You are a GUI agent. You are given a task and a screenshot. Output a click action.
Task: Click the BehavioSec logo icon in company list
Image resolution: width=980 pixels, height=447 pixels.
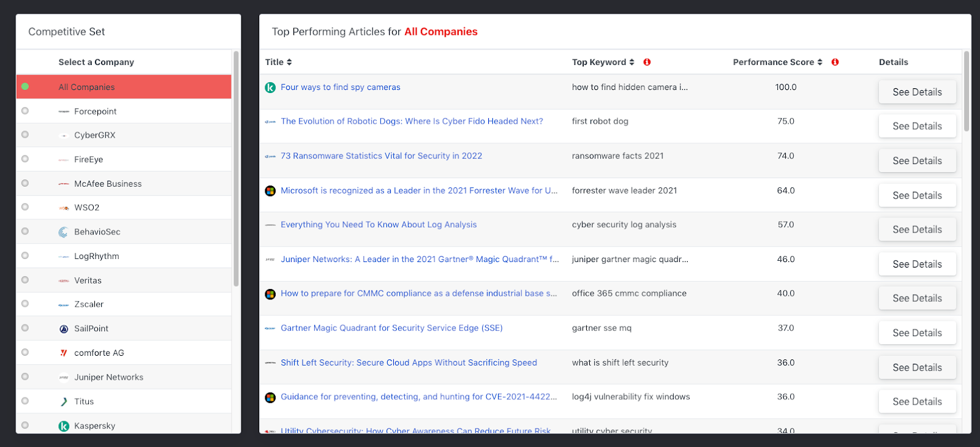(x=64, y=232)
